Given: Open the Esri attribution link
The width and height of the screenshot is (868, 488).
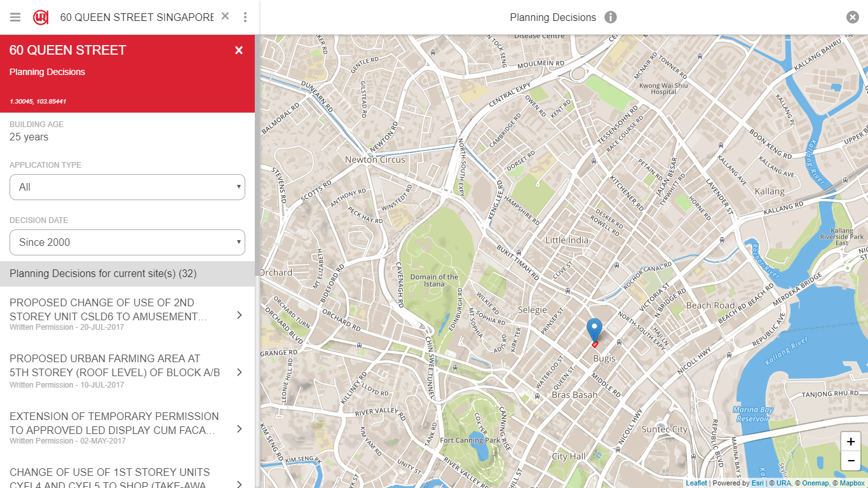Looking at the screenshot, I should click(757, 483).
